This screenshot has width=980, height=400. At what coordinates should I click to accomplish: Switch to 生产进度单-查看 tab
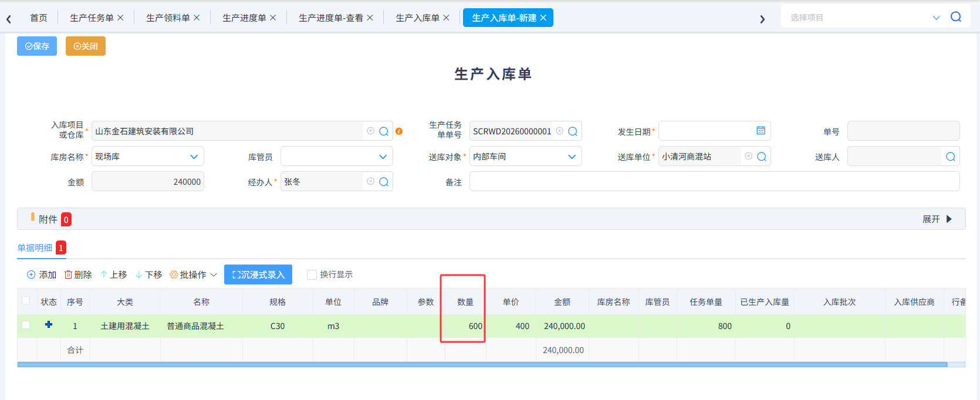tap(331, 18)
